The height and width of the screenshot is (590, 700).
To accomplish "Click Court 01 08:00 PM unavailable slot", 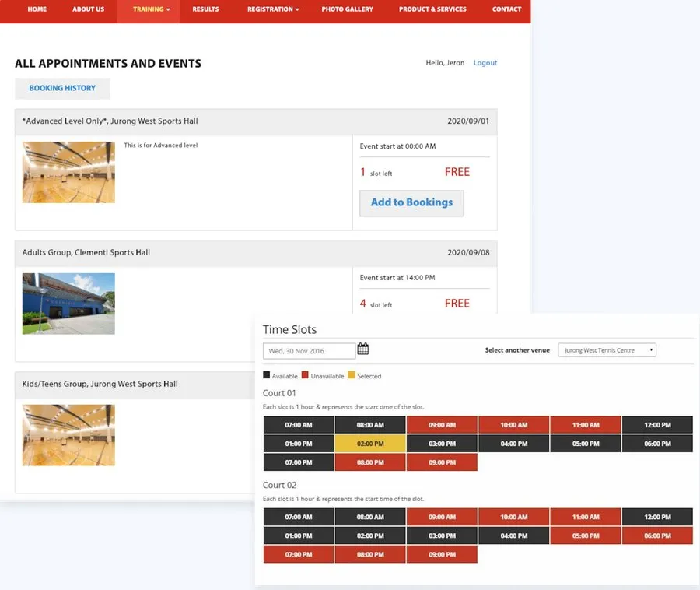I will click(x=370, y=462).
